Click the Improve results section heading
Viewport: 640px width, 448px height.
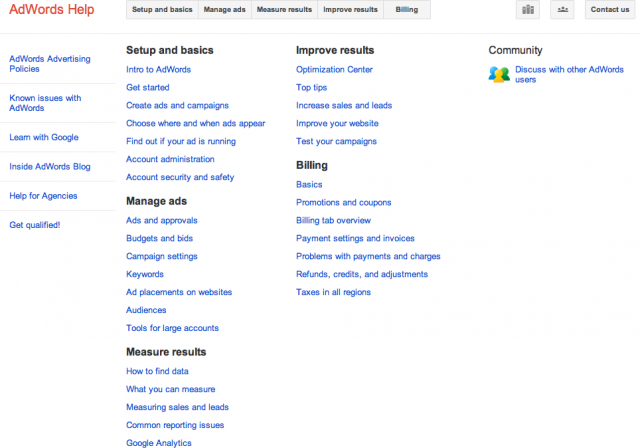pyautogui.click(x=335, y=50)
